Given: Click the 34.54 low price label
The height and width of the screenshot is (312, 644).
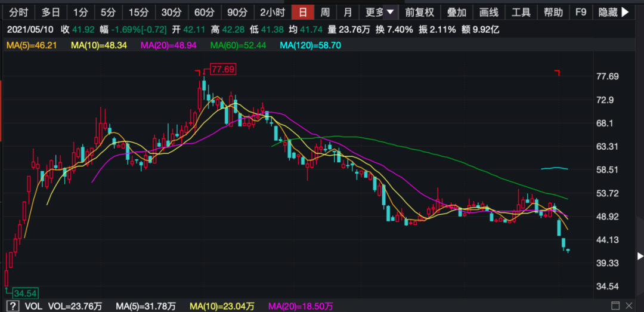Looking at the screenshot, I should (25, 293).
